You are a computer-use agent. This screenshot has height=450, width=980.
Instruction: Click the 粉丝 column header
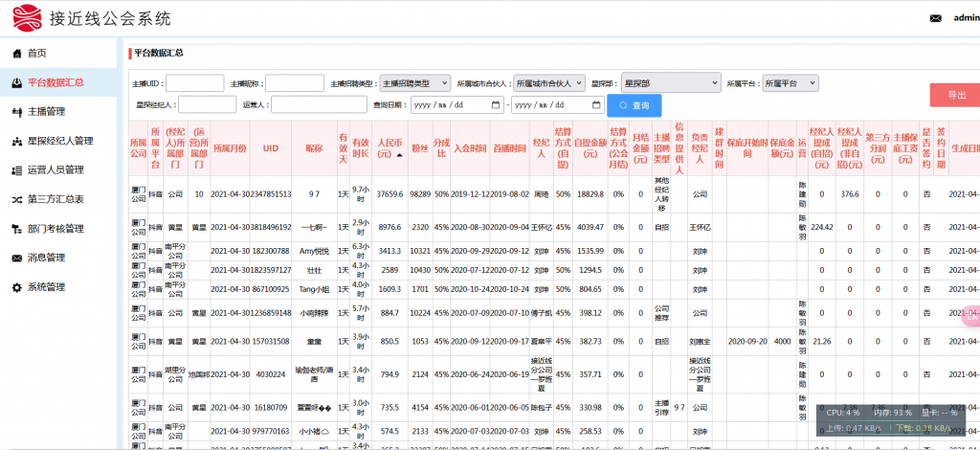[x=419, y=148]
